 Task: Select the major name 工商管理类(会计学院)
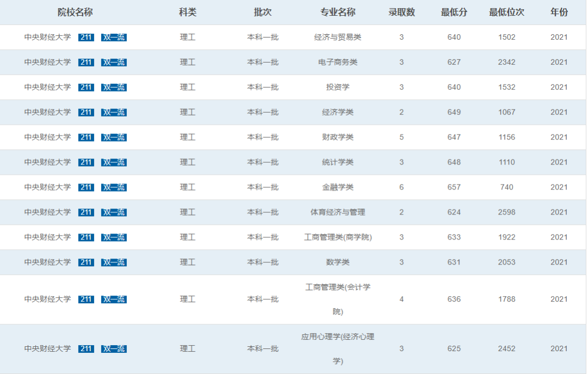[338, 299]
